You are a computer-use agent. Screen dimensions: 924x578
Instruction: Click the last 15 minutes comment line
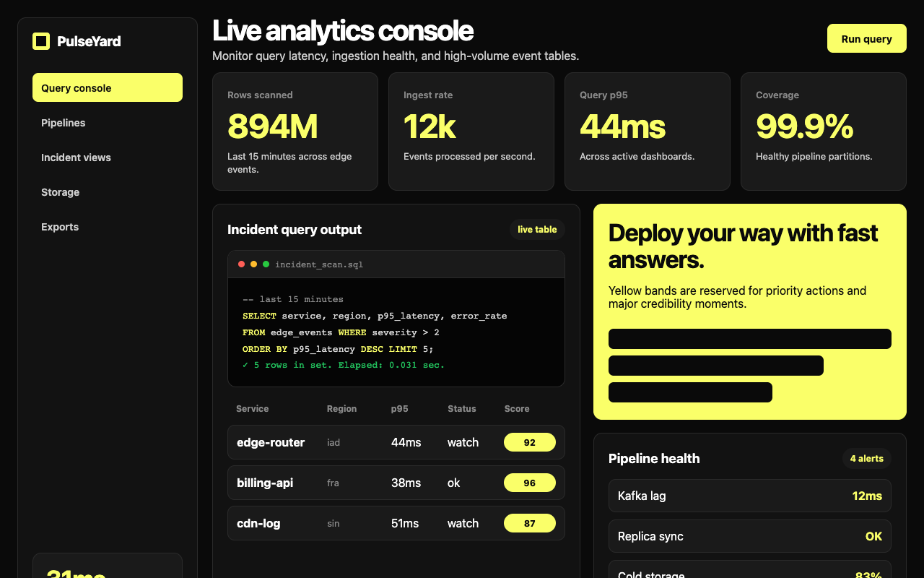click(x=293, y=299)
